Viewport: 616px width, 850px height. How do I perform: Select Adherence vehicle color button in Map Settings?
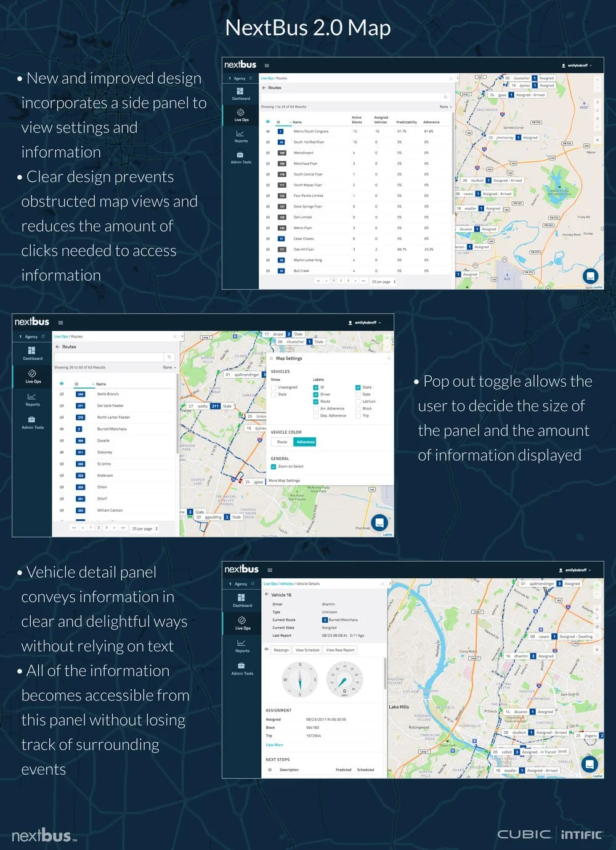coord(306,442)
